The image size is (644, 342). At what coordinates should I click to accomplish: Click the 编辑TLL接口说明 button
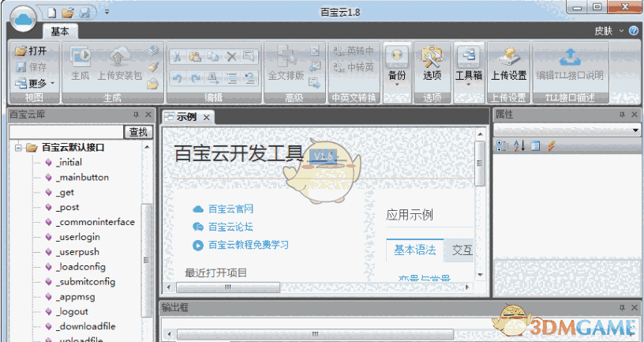tap(570, 62)
